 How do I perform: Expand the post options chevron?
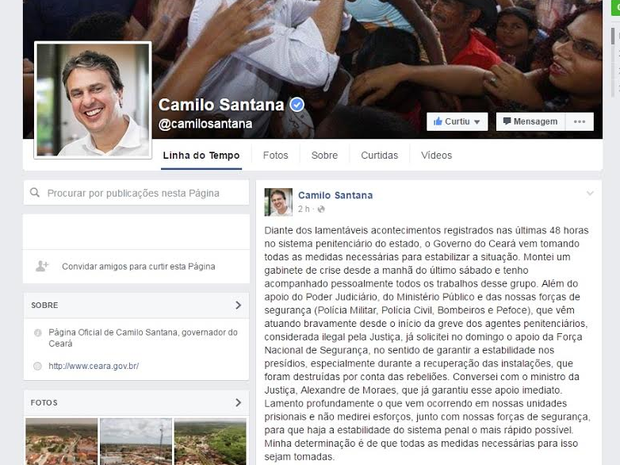pos(590,193)
